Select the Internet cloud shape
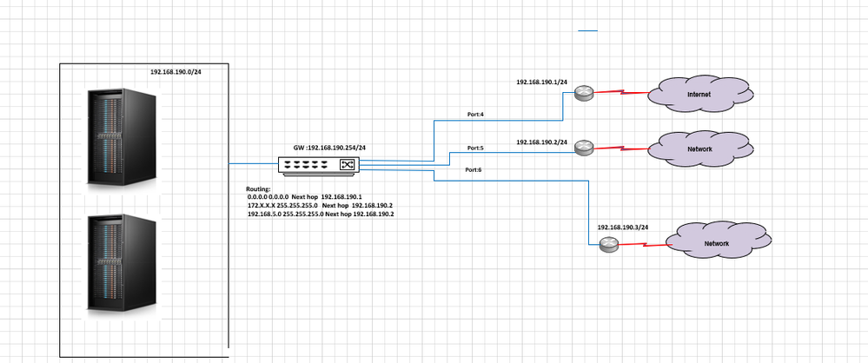 700,95
